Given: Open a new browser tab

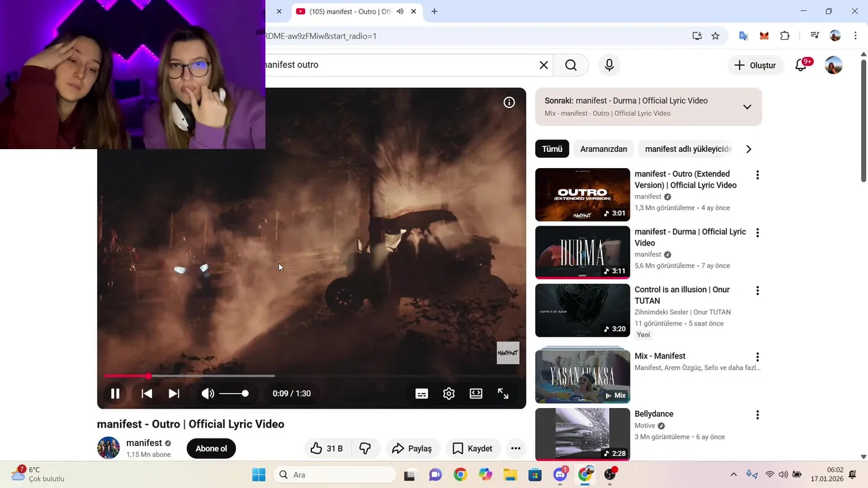Looking at the screenshot, I should point(435,12).
